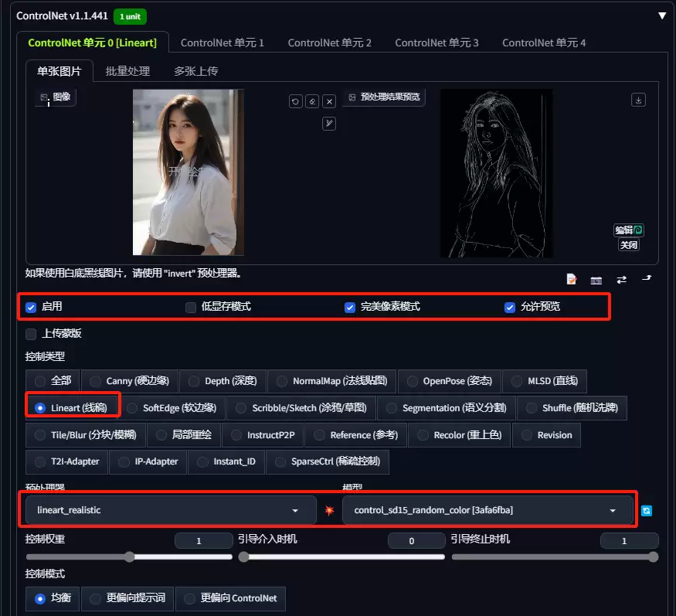Enable the 上传蒙版 checkbox
The image size is (676, 616).
[31, 334]
